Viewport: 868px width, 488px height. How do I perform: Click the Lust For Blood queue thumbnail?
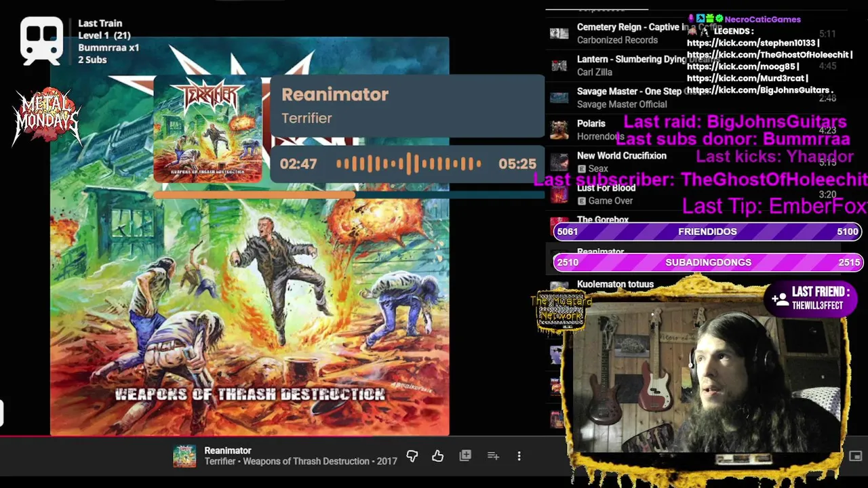pyautogui.click(x=559, y=194)
